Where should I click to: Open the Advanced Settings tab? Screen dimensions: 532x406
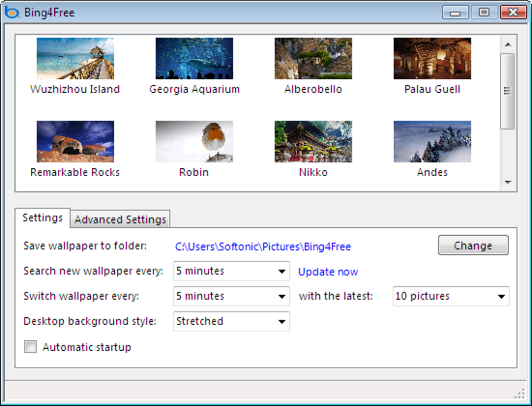[120, 219]
